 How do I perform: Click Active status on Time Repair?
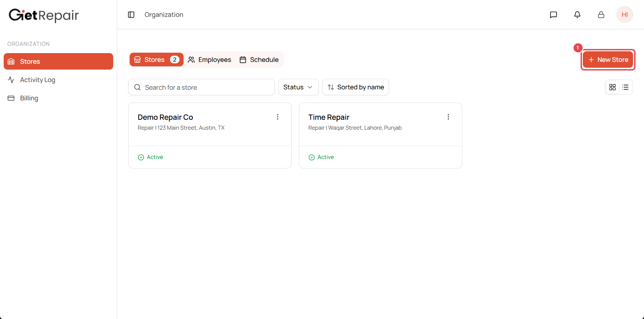click(321, 157)
